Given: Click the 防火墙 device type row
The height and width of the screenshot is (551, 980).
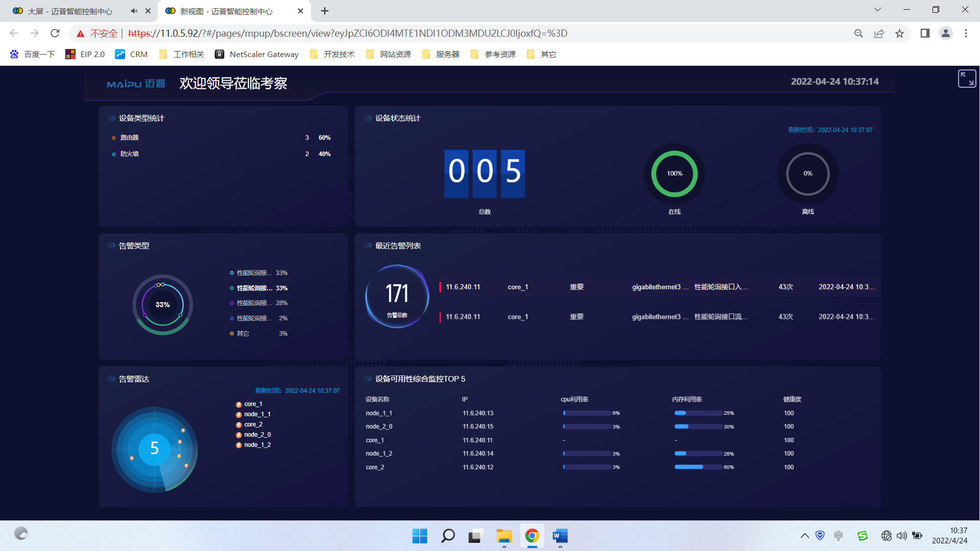Looking at the screenshot, I should pyautogui.click(x=222, y=154).
